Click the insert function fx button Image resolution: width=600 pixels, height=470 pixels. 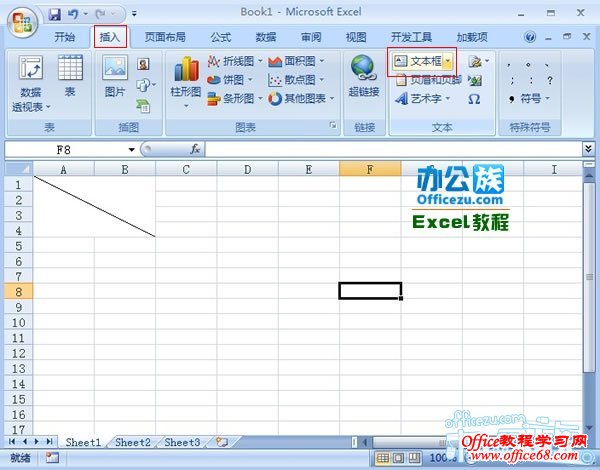(195, 149)
